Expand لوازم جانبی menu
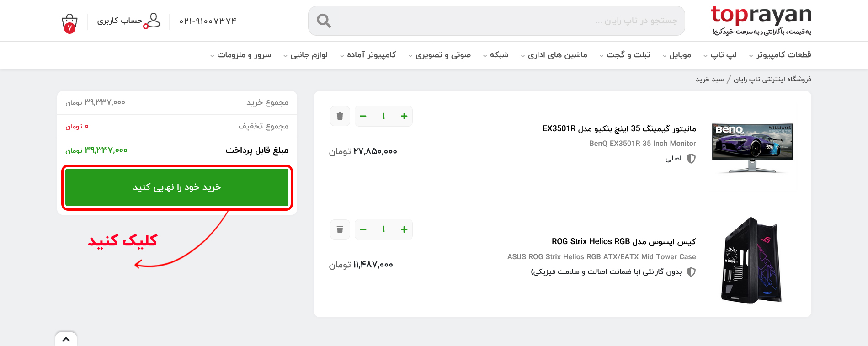 pos(305,55)
